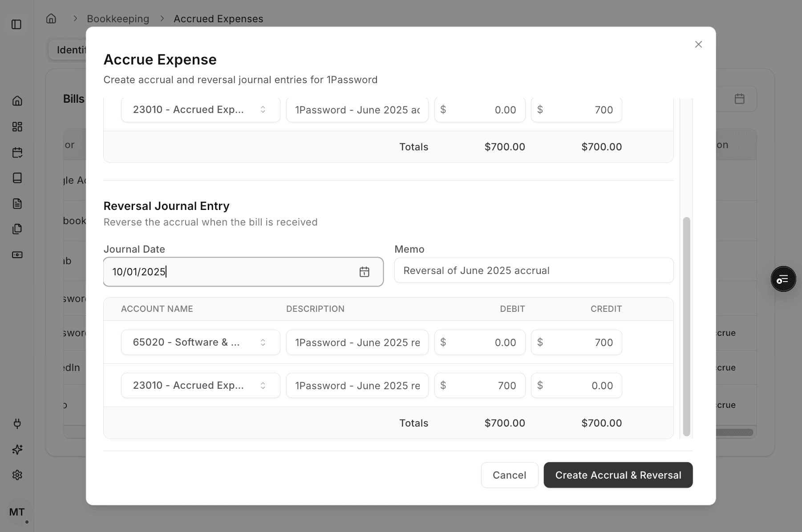Viewport: 802px width, 532px height.
Task: Open the scheduled tasks calendar icon in sidebar
Action: click(x=17, y=152)
